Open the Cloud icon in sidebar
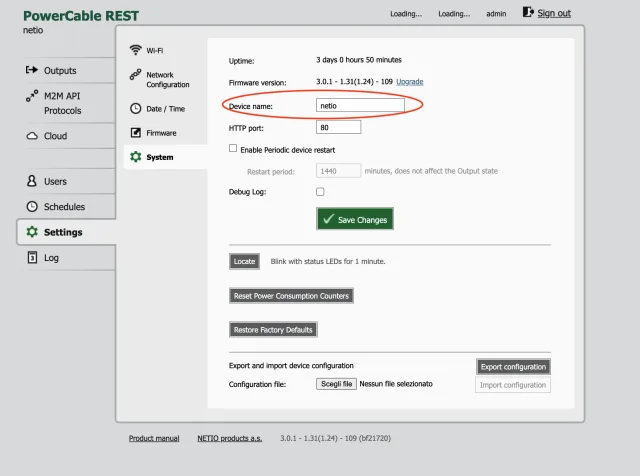Screen dimensions: 640x476 click(x=32, y=136)
